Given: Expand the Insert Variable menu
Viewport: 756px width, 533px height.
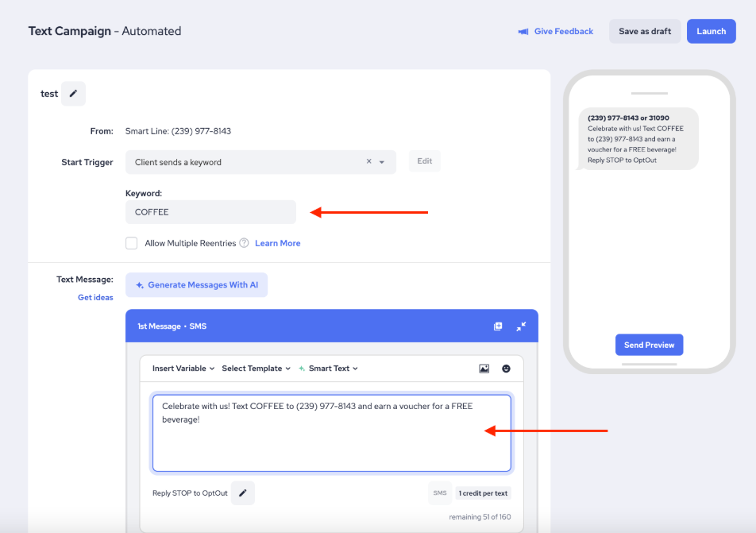Looking at the screenshot, I should (183, 369).
